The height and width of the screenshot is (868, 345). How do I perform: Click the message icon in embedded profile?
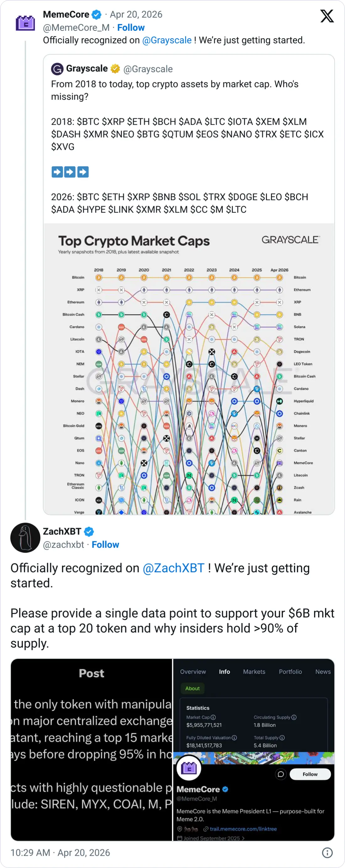pos(281,774)
